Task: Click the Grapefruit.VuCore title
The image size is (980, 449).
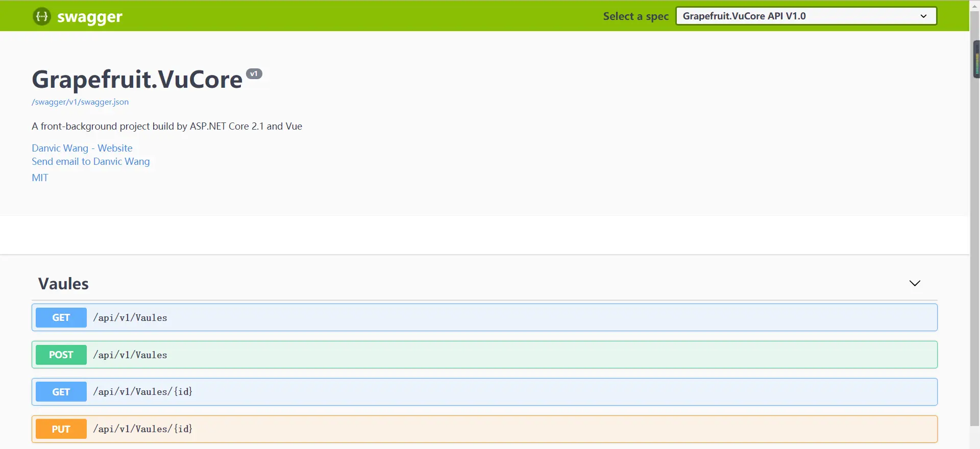Action: pyautogui.click(x=137, y=79)
